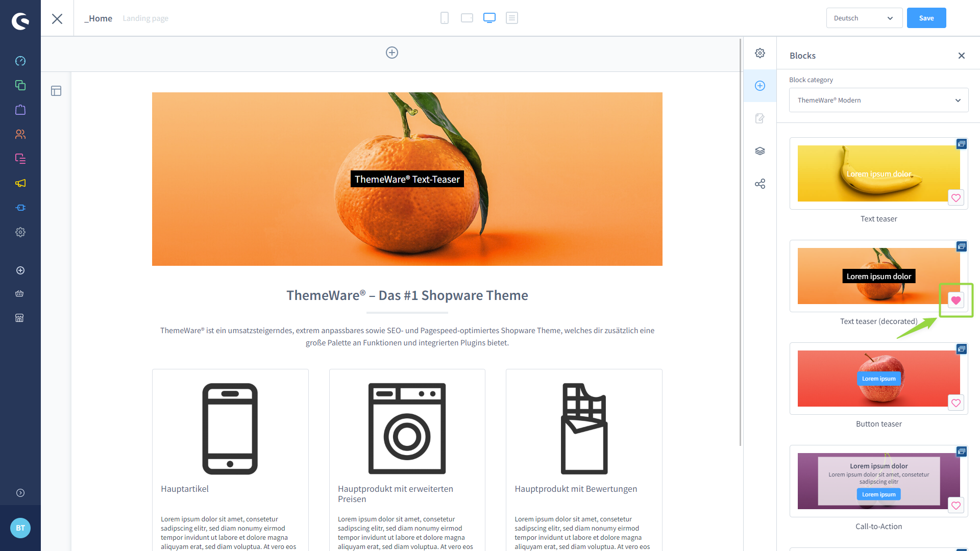Open the Extensions plug icon in sidebar
Screen dimensions: 980x551
(x=20, y=208)
